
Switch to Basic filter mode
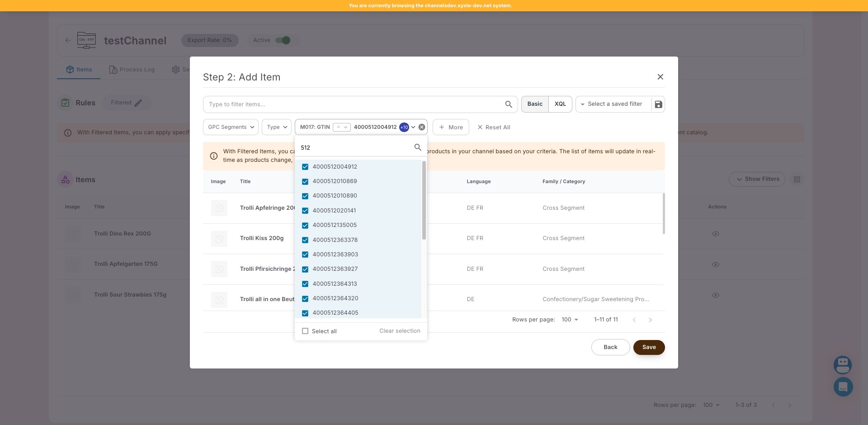click(x=535, y=104)
